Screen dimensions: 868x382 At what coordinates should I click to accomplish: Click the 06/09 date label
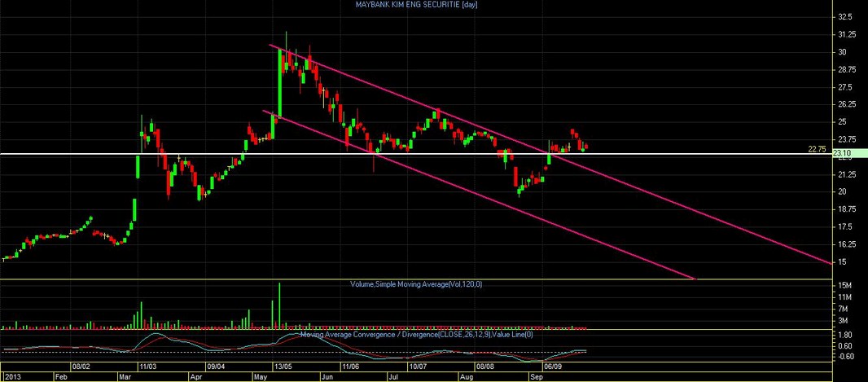(x=552, y=367)
